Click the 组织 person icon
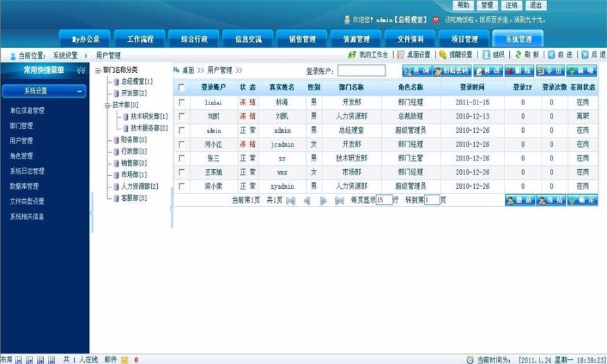Screen dimensions: 607x364 pyautogui.click(x=486, y=55)
